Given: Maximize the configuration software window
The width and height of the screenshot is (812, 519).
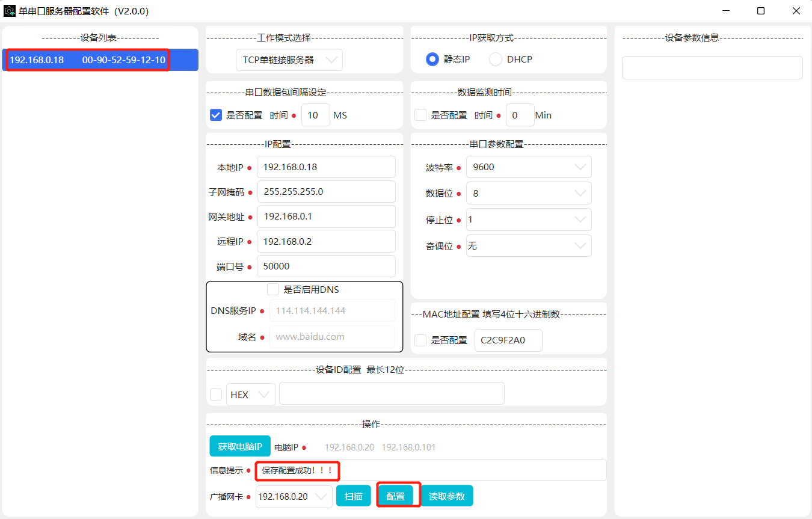Looking at the screenshot, I should (x=761, y=11).
